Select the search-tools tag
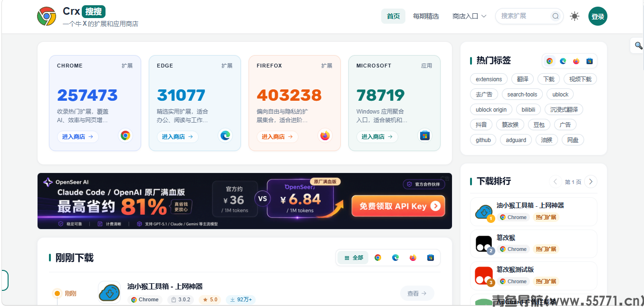 (522, 95)
